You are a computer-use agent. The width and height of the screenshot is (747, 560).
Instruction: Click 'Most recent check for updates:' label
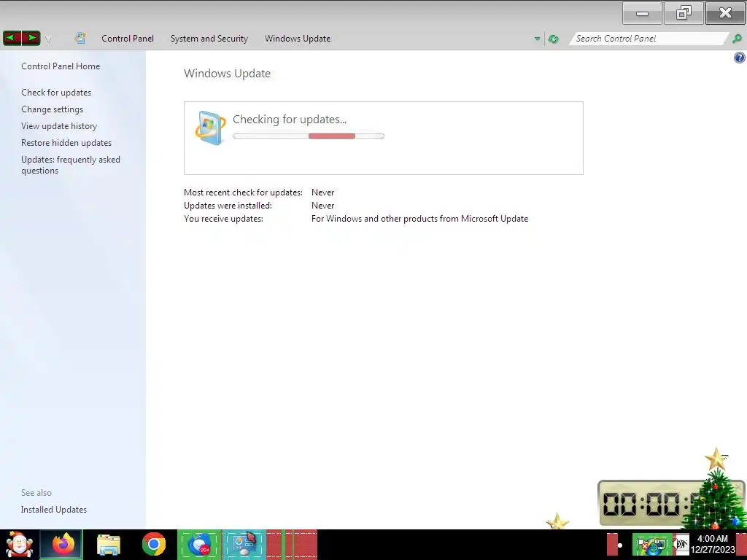tap(243, 192)
